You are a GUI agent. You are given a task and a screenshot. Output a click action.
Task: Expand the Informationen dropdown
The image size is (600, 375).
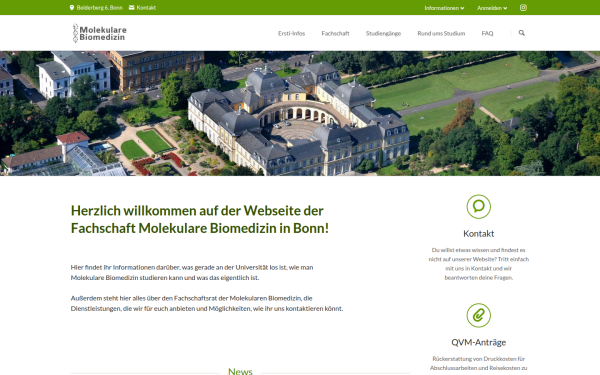click(x=444, y=8)
